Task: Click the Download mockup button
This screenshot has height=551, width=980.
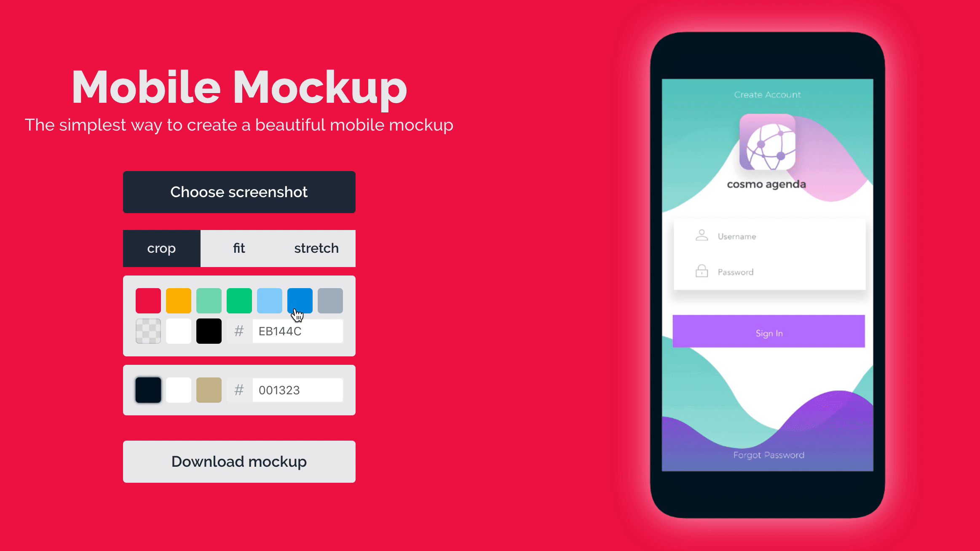Action: pos(240,462)
